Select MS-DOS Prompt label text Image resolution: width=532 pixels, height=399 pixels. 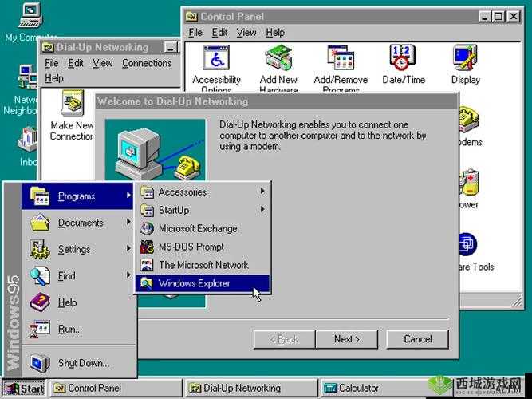(x=191, y=247)
